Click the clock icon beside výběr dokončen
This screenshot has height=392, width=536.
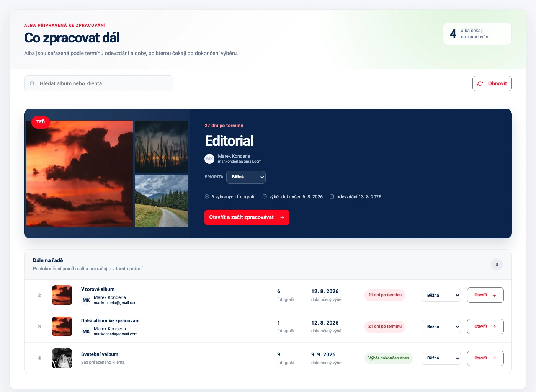[x=265, y=196]
